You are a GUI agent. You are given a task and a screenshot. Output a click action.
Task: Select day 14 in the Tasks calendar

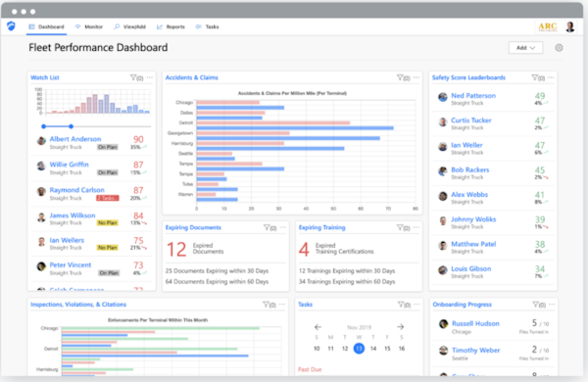pyautogui.click(x=373, y=349)
